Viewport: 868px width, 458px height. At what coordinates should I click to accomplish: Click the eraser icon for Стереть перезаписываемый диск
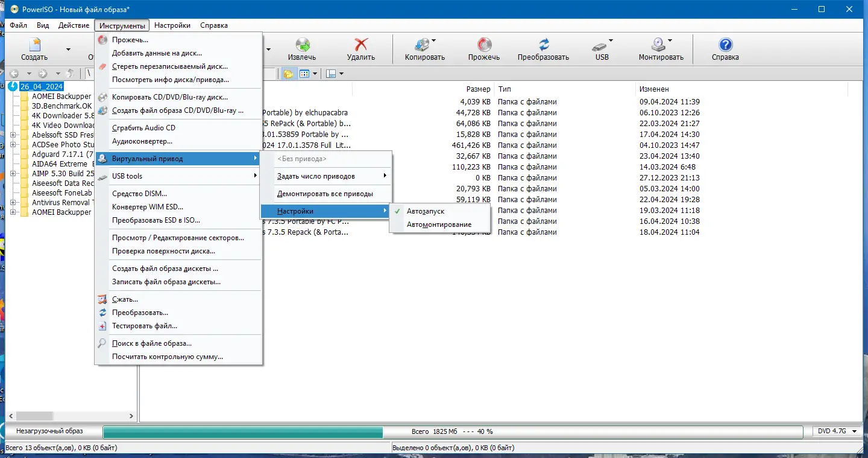pos(102,66)
